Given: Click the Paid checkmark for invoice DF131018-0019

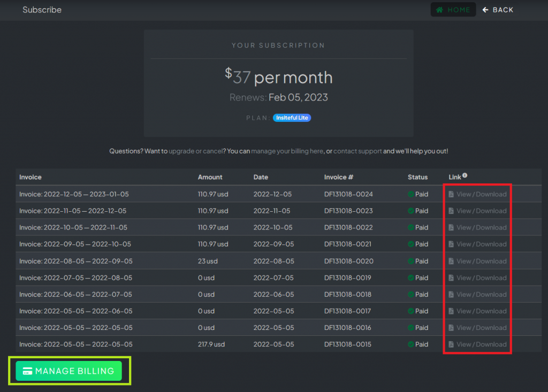Looking at the screenshot, I should pos(410,278).
